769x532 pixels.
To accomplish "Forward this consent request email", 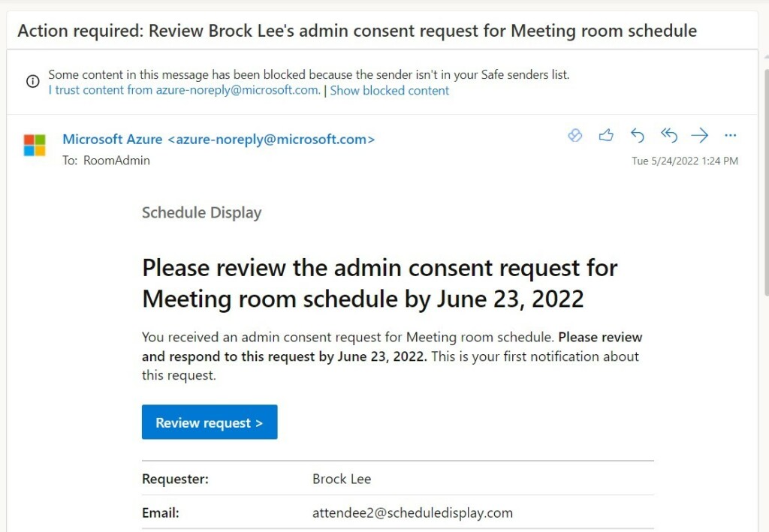I will pyautogui.click(x=699, y=136).
